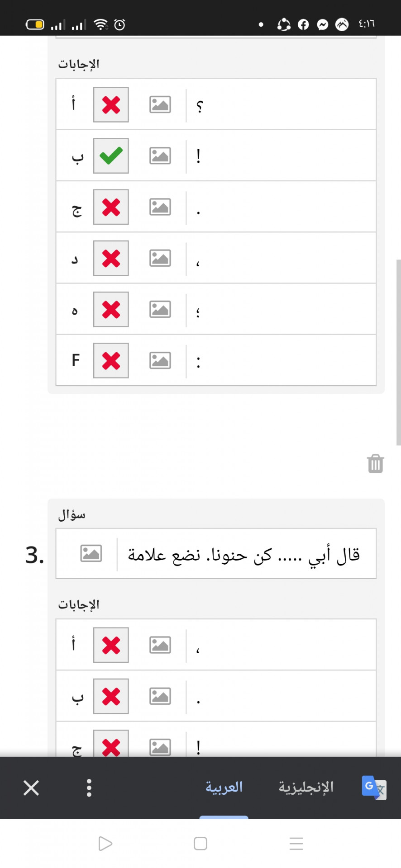This screenshot has height=868, width=401.
Task: Toggle correctness of question 3 answer ب period
Action: pos(111,696)
